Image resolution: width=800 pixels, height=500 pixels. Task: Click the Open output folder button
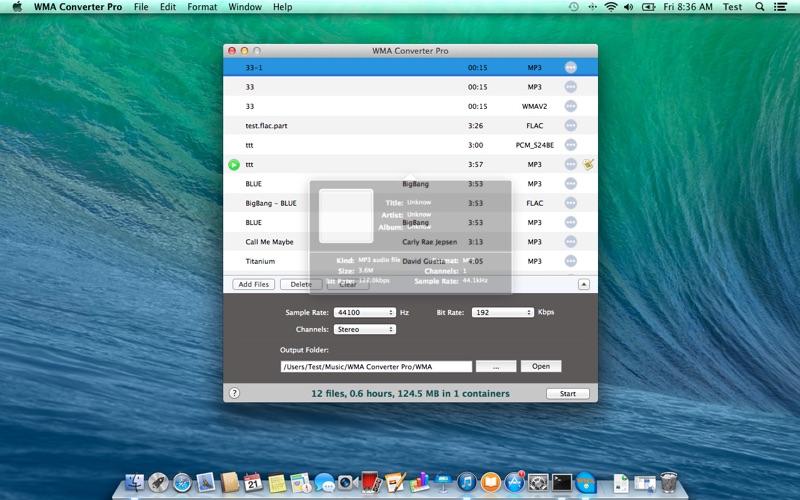(x=541, y=366)
